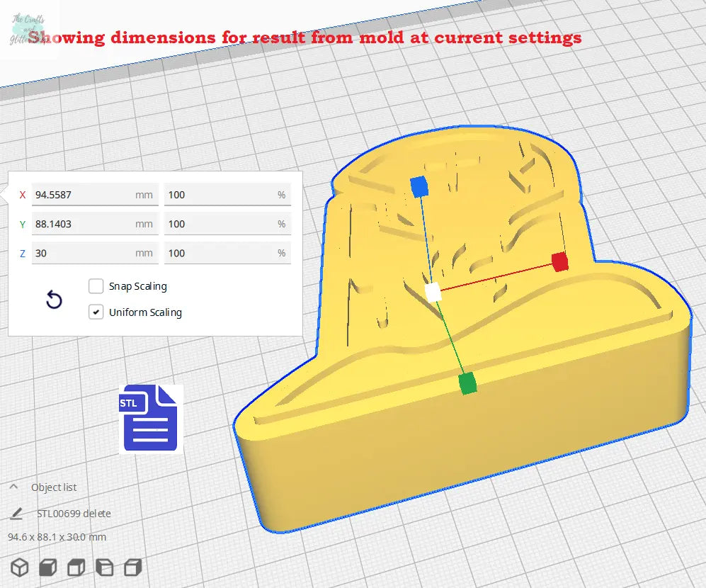Disable Uniform Scaling

pyautogui.click(x=96, y=312)
